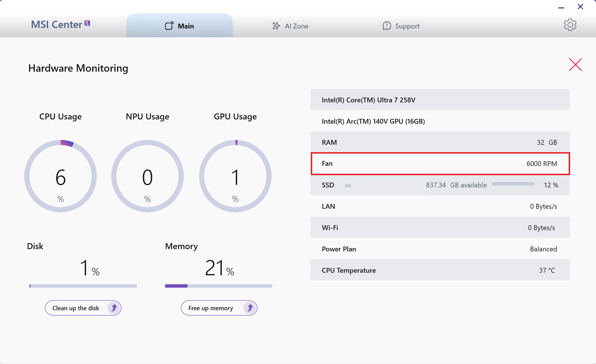Click the NPU Usage circular gauge
The width and height of the screenshot is (596, 364).
pos(147,176)
